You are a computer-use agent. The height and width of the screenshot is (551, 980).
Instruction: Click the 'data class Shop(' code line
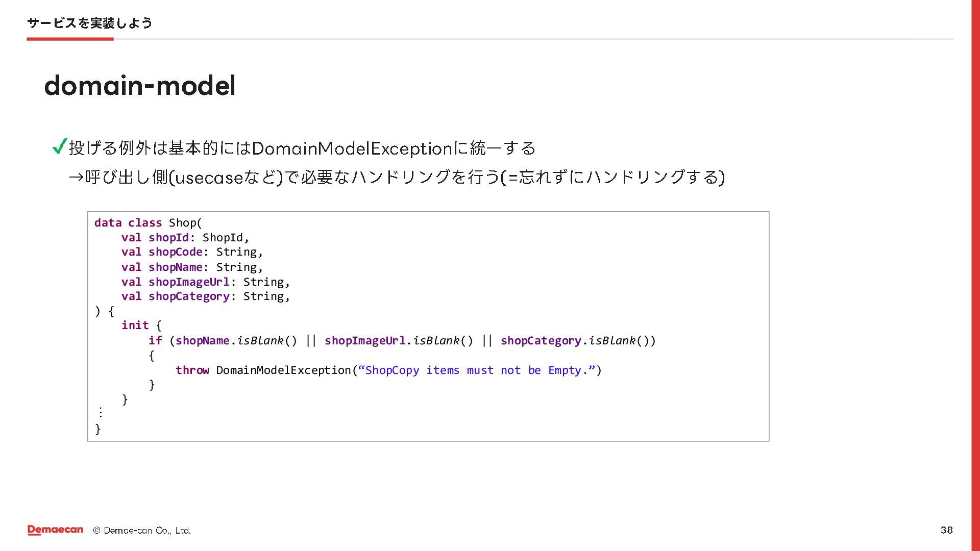click(x=148, y=223)
